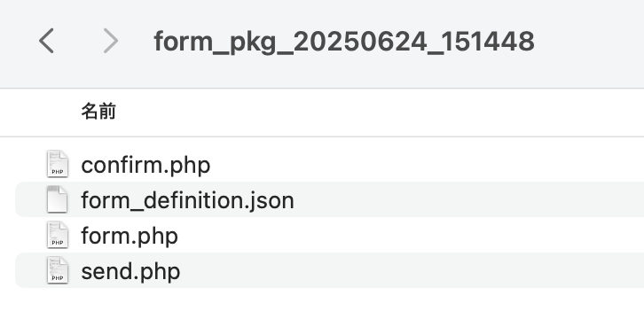Go forward using the right chevron
The width and height of the screenshot is (644, 319).
click(111, 41)
